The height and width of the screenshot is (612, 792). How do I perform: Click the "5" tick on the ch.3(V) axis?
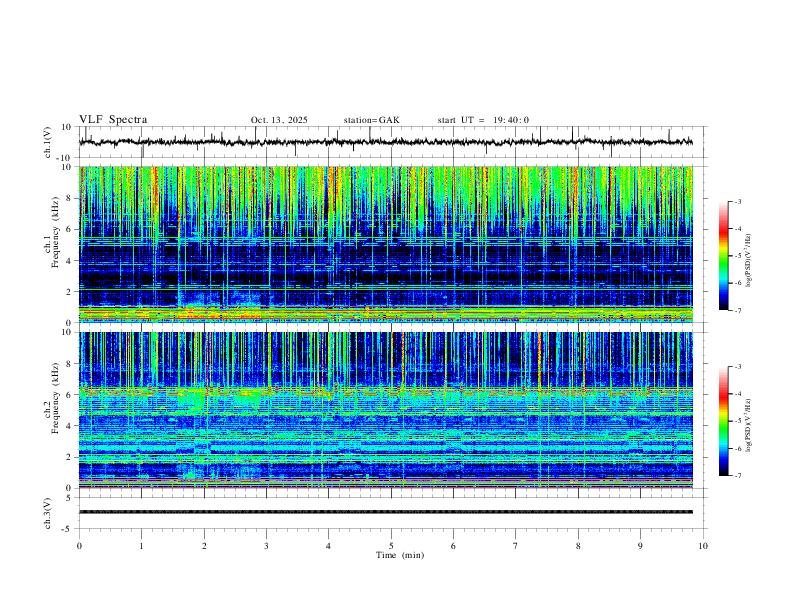tap(69, 498)
